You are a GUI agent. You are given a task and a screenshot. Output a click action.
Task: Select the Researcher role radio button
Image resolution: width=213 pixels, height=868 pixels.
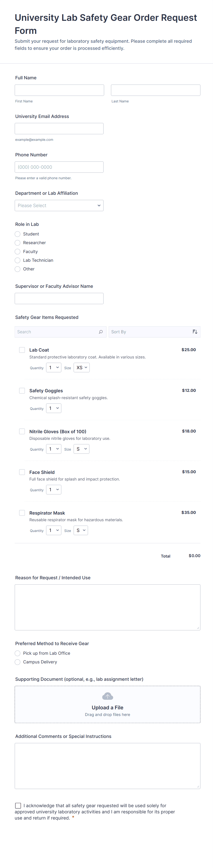(18, 243)
